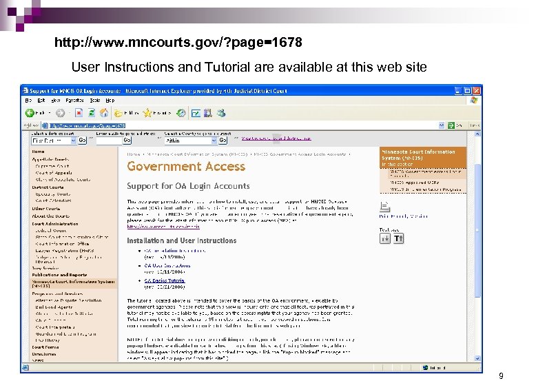
Task: Click the Home breadcrumb above Government Access
Action: tap(134, 154)
